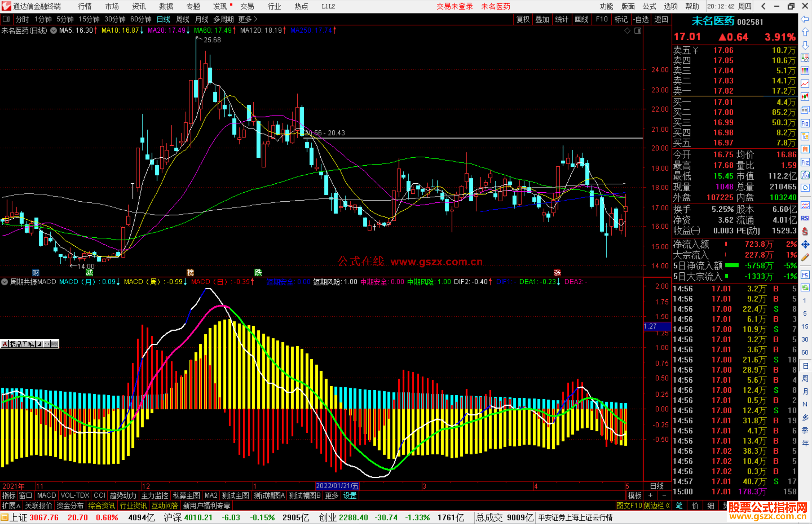Click the wavy lines indicator icon
812x524 pixels.
805,205
